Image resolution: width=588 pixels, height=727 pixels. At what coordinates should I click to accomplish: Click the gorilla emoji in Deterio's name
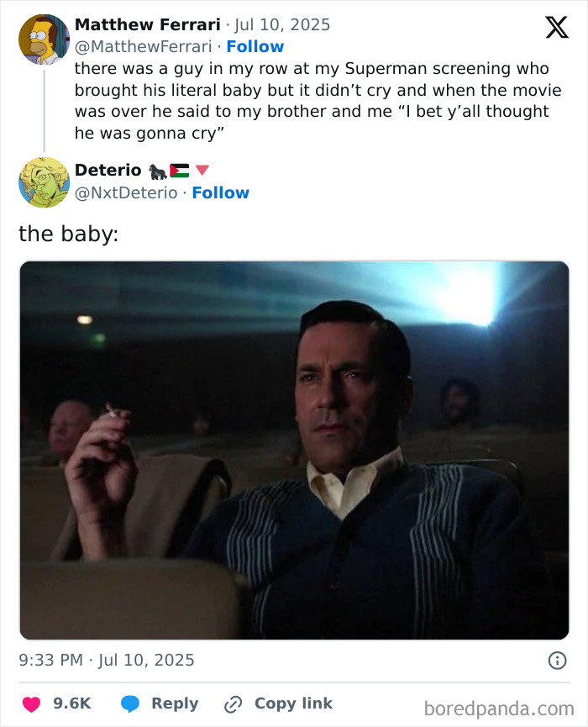[x=155, y=170]
